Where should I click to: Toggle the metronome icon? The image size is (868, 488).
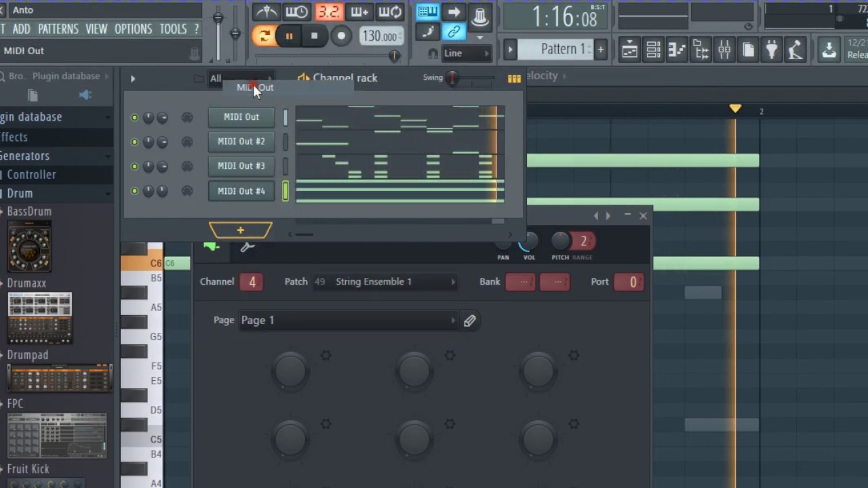[266, 12]
